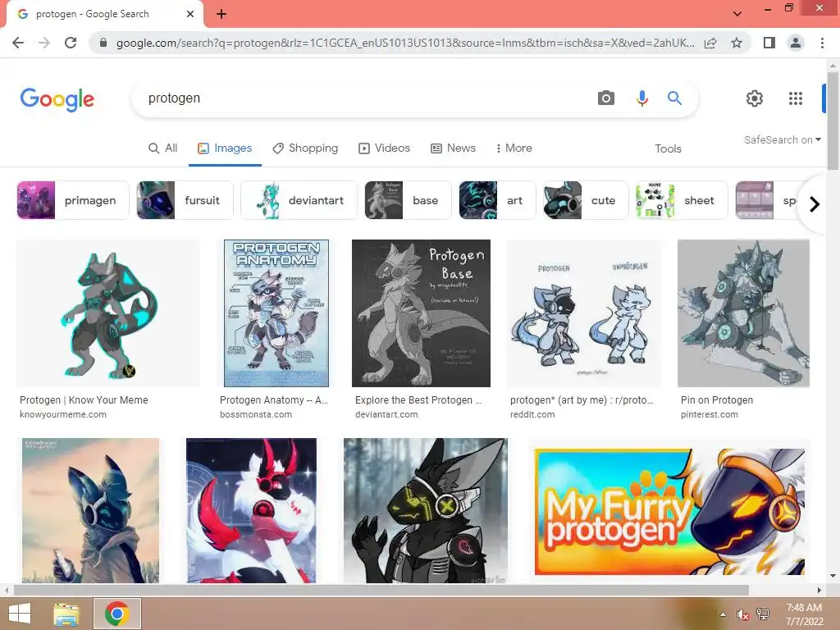Select the Images tab
This screenshot has height=630, width=840.
point(225,148)
